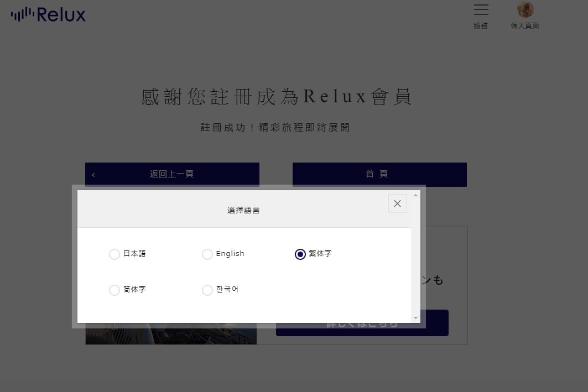Click the 選擇語言 dialog title

point(243,210)
